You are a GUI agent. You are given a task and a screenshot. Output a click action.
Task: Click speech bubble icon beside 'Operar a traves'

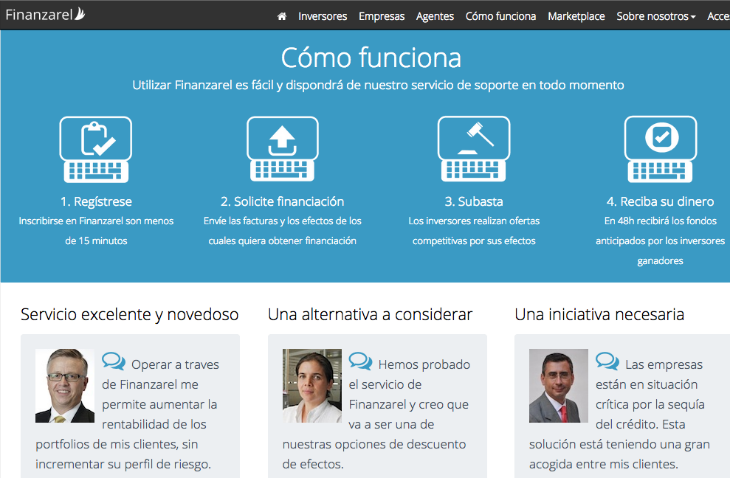(114, 361)
